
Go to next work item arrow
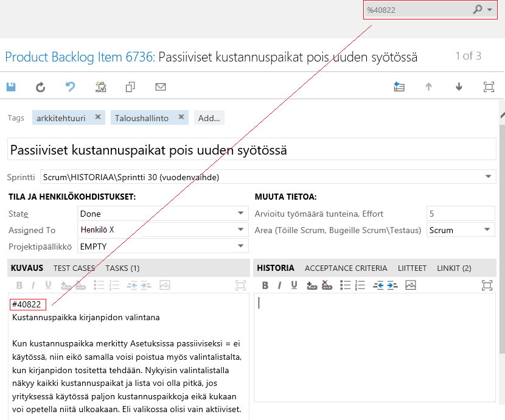point(459,87)
